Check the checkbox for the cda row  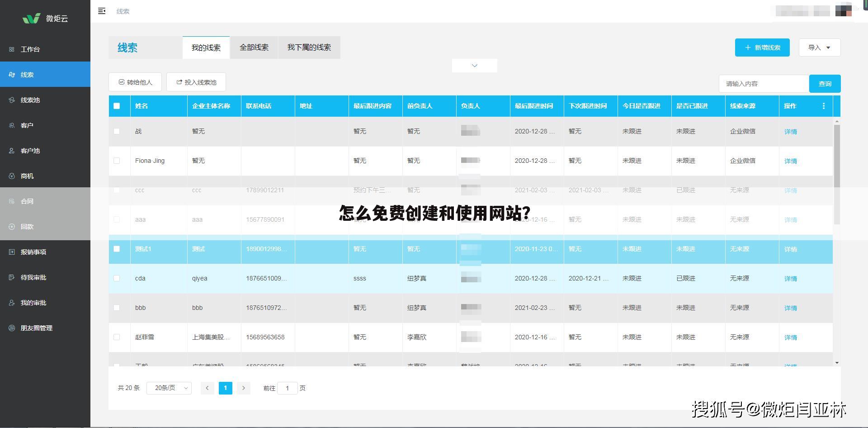(118, 278)
